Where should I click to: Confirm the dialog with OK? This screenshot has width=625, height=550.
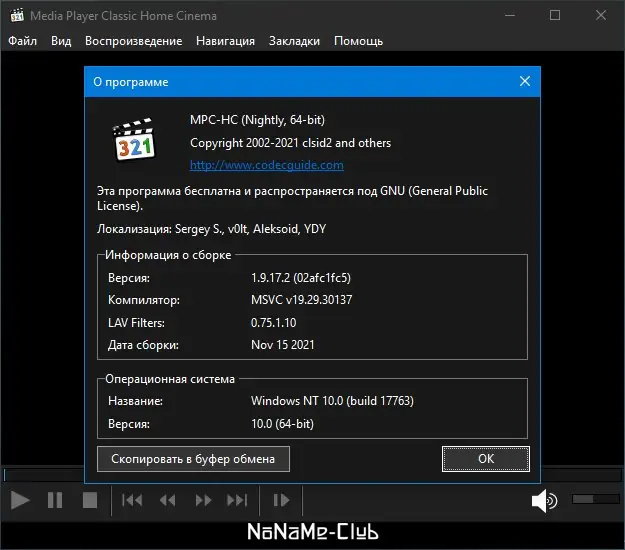486,459
